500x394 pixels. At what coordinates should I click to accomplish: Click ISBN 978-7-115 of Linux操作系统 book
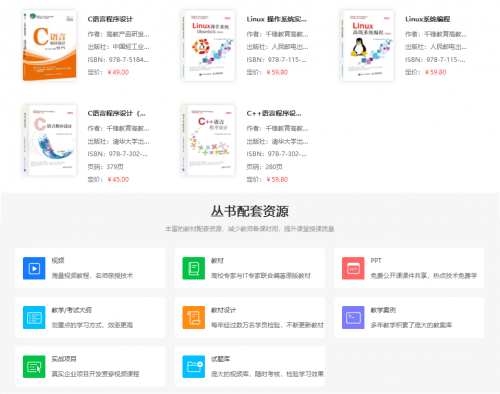point(276,60)
